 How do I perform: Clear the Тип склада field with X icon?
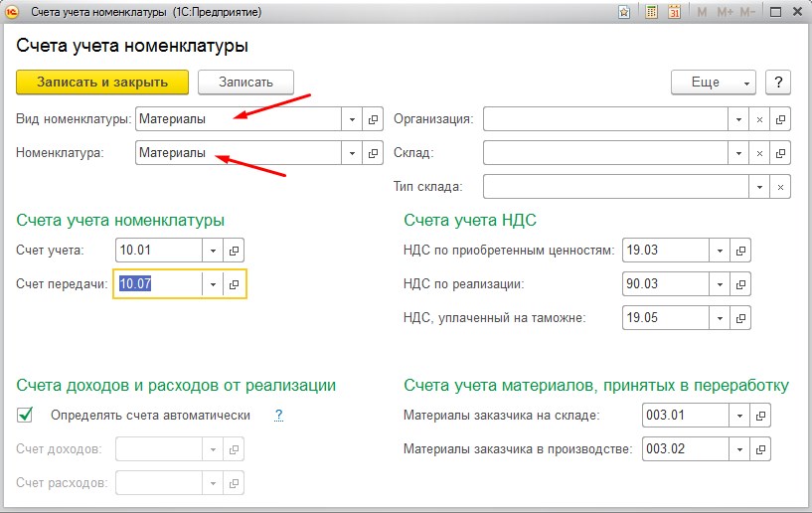click(x=780, y=187)
